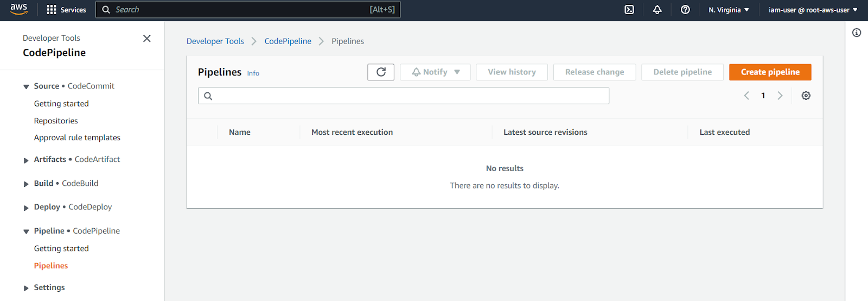Image resolution: width=868 pixels, height=301 pixels.
Task: Click the Create pipeline button
Action: 770,72
